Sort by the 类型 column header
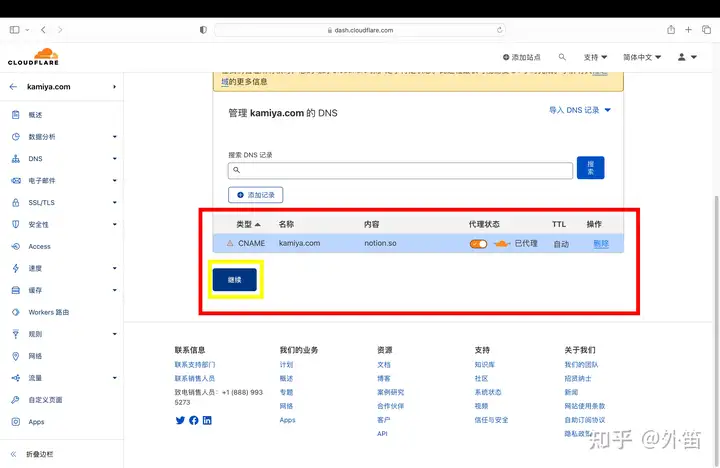Image resolution: width=720 pixels, height=468 pixels. click(248, 225)
